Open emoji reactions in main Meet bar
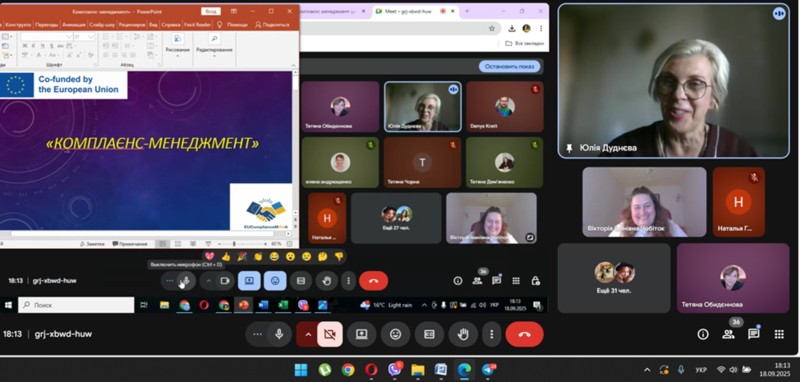The height and width of the screenshot is (382, 800). tap(395, 334)
